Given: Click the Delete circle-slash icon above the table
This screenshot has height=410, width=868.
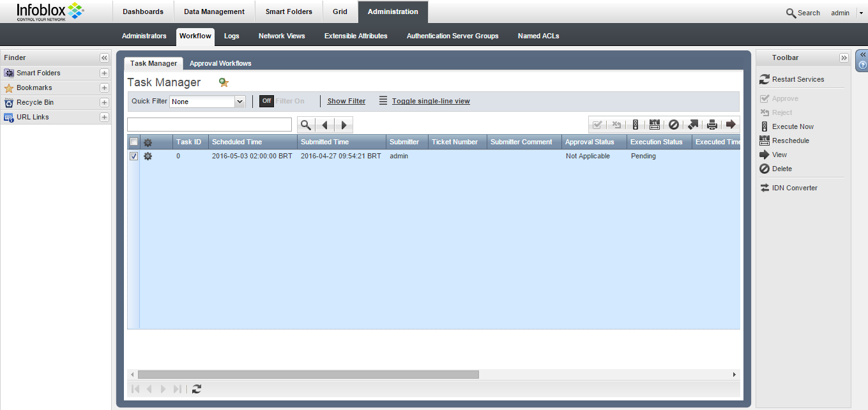Looking at the screenshot, I should 673,125.
